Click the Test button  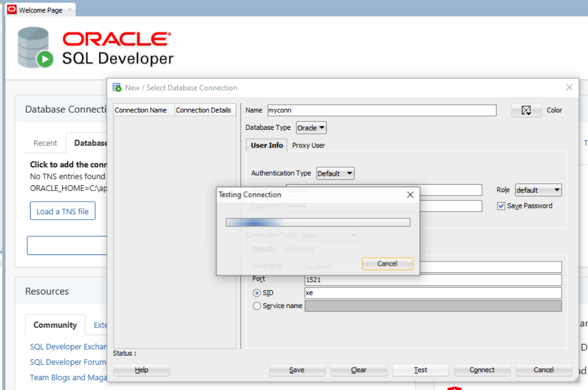420,370
